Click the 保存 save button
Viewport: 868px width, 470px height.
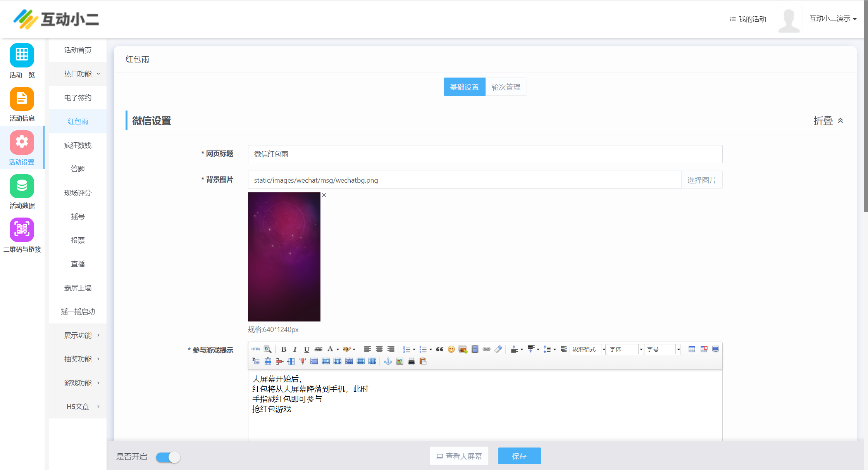519,456
